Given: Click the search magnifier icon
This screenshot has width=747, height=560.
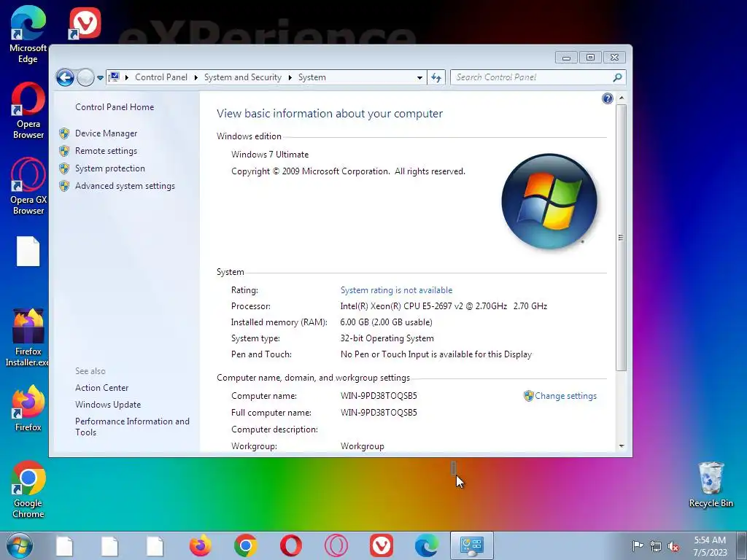Looking at the screenshot, I should click(617, 77).
